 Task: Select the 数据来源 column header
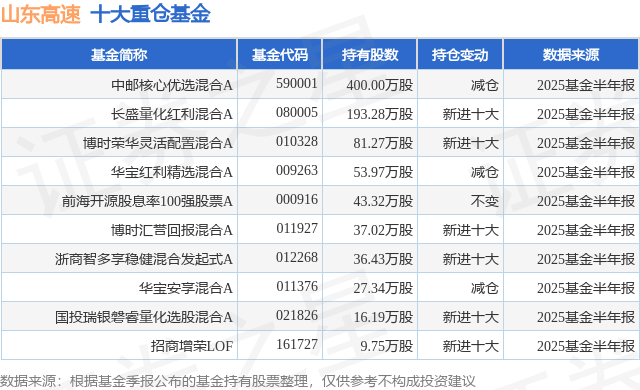pyautogui.click(x=571, y=55)
